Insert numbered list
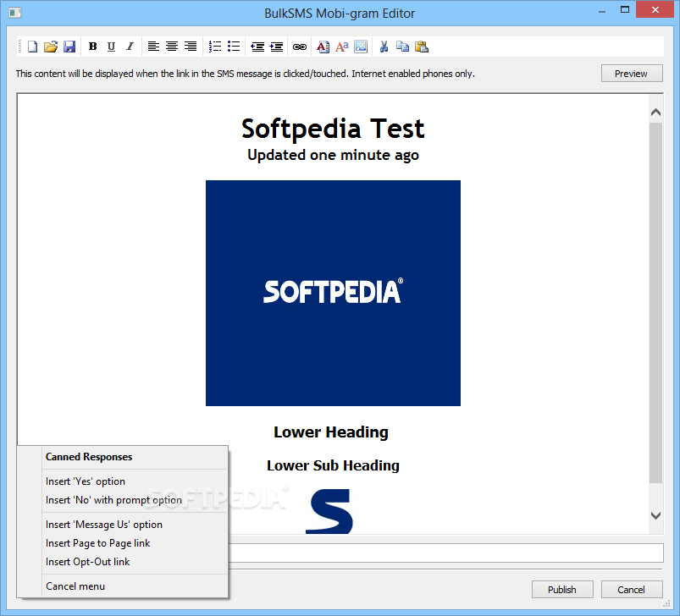This screenshot has width=680, height=616. point(215,47)
